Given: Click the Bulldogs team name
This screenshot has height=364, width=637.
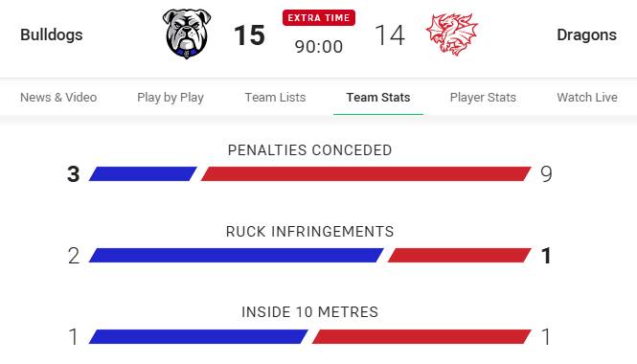Looking at the screenshot, I should pos(52,34).
